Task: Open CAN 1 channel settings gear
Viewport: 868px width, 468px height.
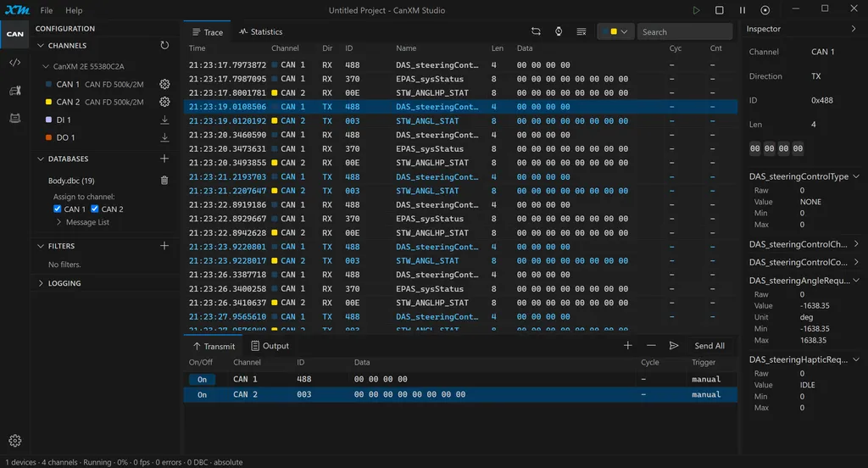Action: click(164, 84)
